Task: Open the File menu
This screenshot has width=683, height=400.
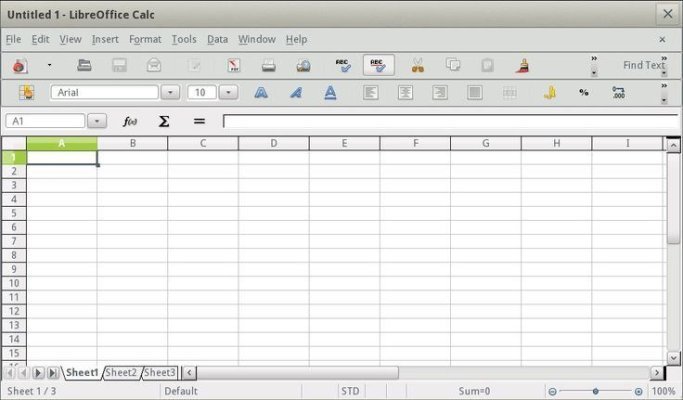Action: [x=14, y=39]
